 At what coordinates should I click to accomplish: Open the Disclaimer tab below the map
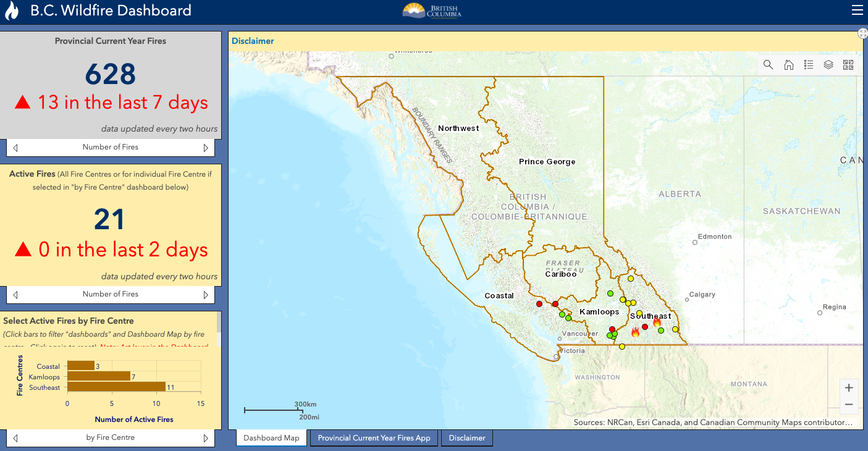[467, 438]
